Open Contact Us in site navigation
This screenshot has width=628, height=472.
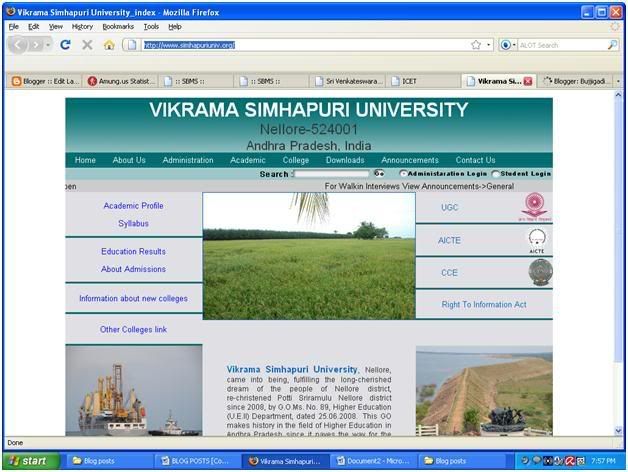475,160
